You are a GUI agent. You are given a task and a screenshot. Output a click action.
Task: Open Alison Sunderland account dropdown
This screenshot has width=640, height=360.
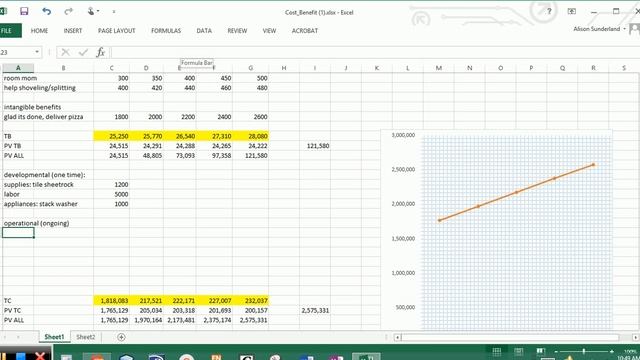[624, 29]
